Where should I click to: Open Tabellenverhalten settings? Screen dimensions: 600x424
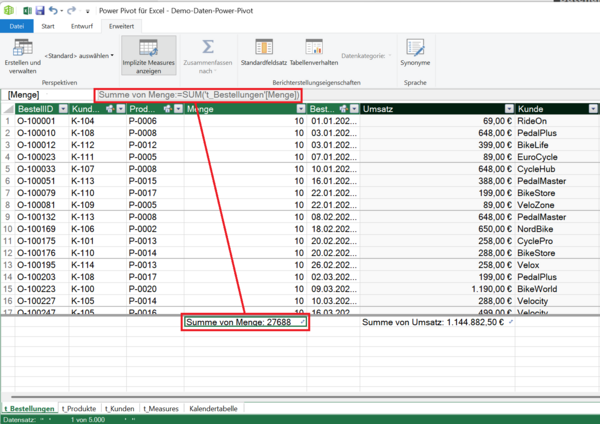click(314, 47)
